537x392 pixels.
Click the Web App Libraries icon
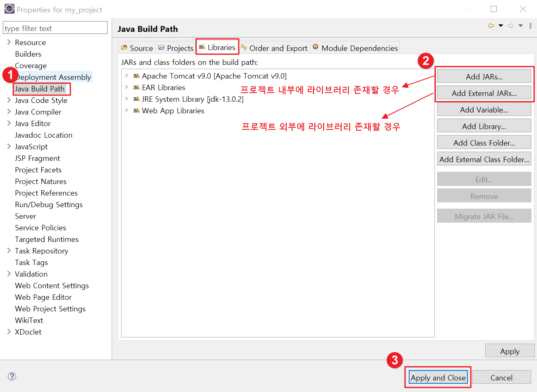click(137, 110)
